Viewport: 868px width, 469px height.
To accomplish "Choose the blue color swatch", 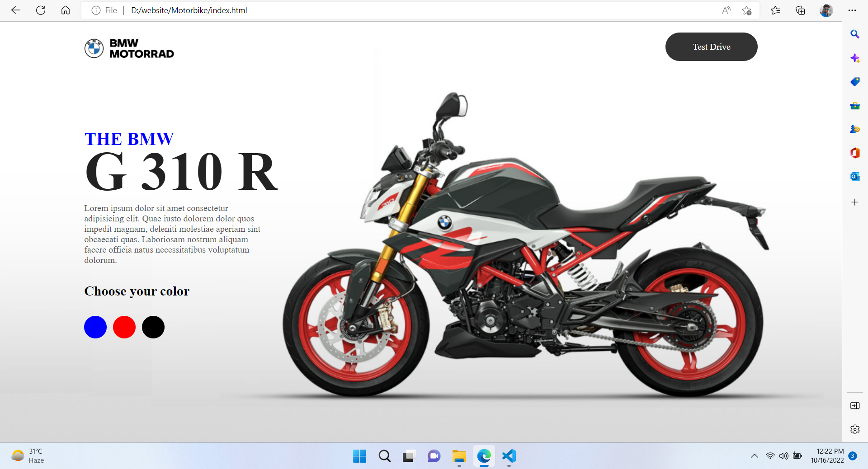I will click(x=95, y=327).
